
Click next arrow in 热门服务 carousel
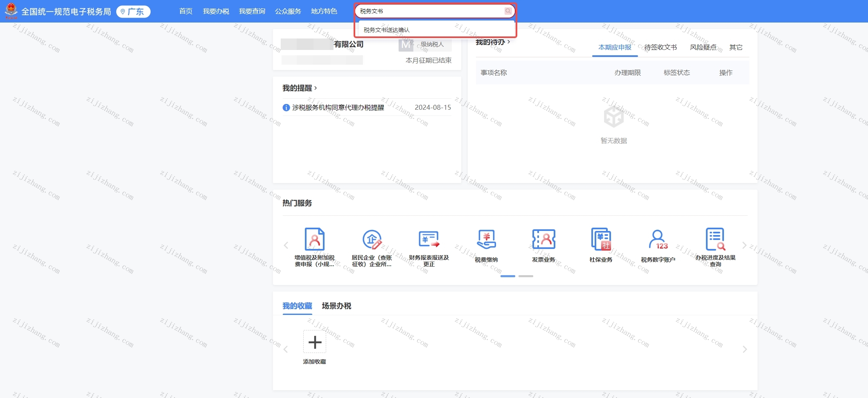pos(744,245)
